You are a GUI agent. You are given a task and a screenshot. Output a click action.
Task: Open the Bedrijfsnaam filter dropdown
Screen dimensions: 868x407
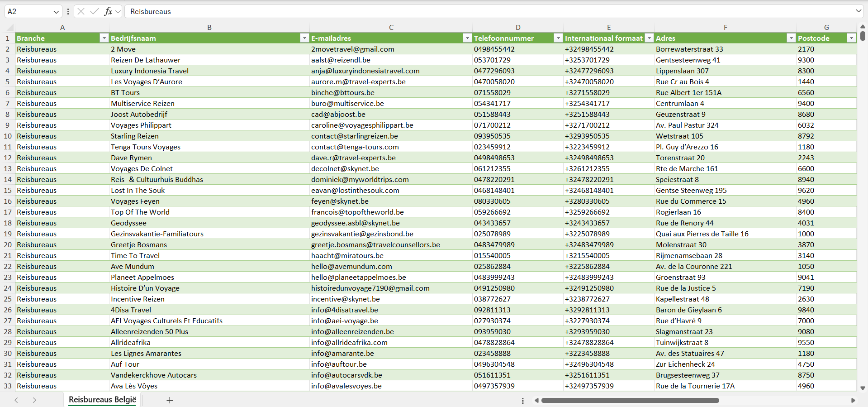[x=304, y=38]
